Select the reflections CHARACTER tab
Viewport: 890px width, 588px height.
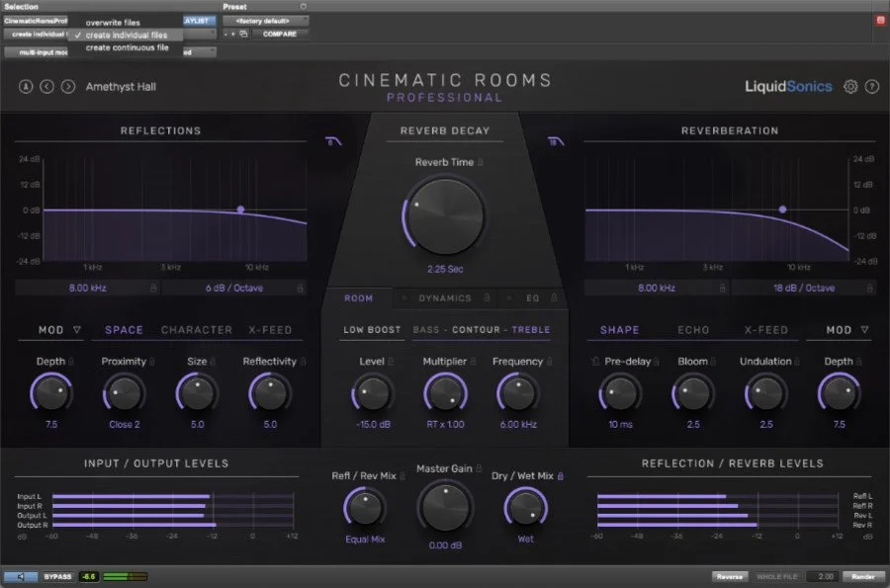[197, 330]
